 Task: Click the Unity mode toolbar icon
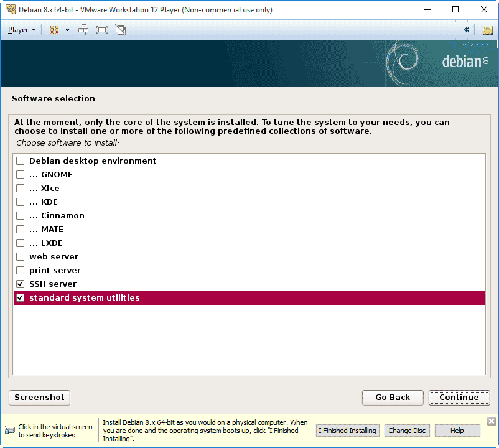click(121, 30)
